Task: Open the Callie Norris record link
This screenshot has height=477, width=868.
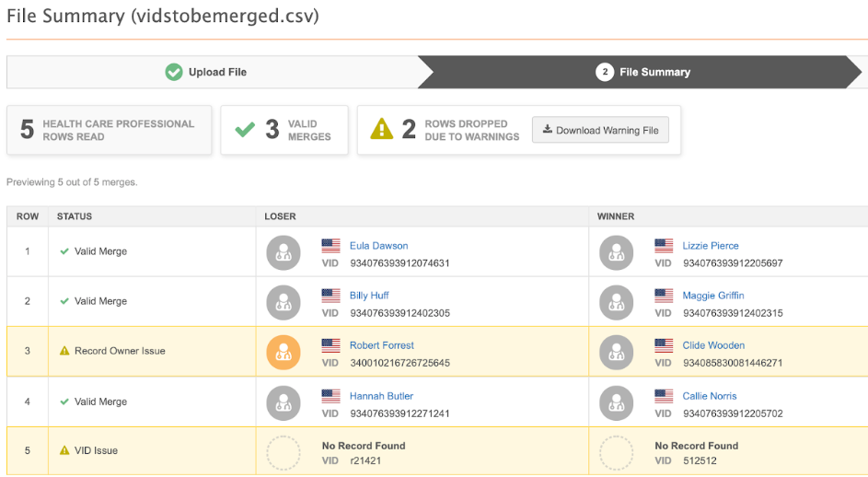Action: pos(709,396)
